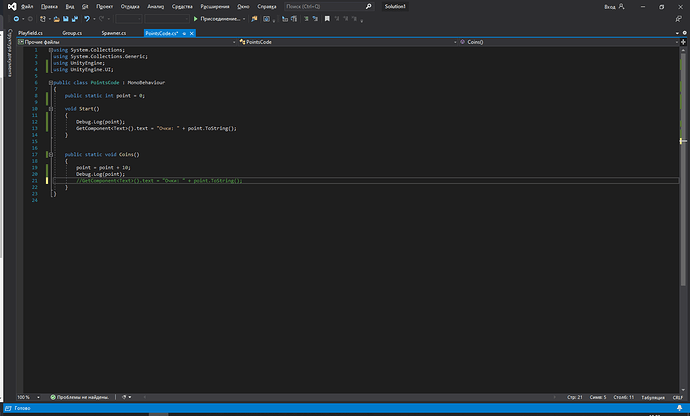Screen dimensions: 690x416
Task: Click the notifications bell in status bar
Action: click(679, 408)
